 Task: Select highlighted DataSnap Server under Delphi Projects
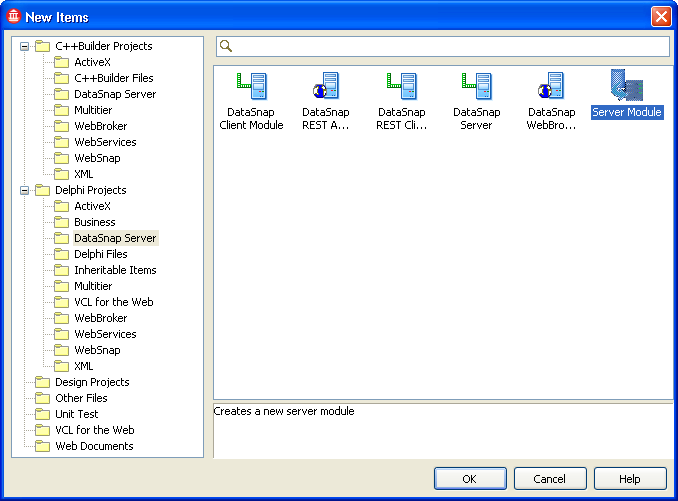pos(115,238)
